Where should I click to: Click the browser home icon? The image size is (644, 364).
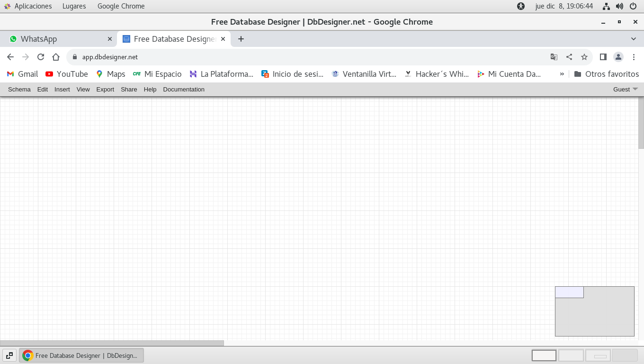(x=56, y=57)
